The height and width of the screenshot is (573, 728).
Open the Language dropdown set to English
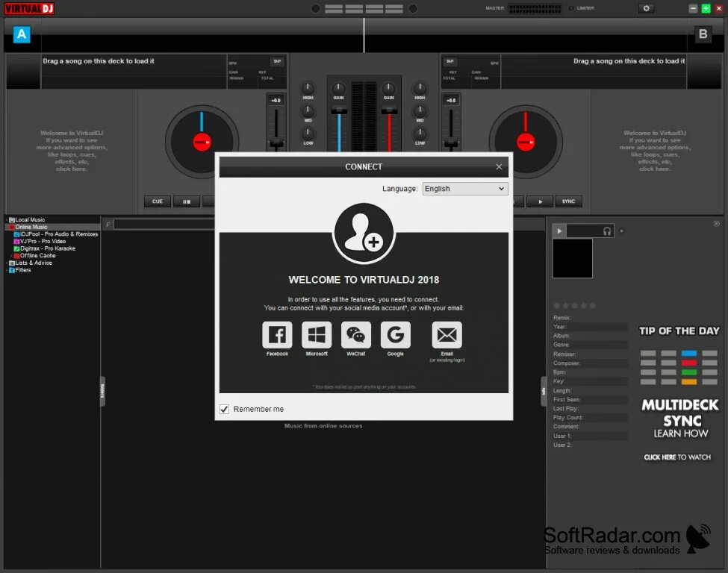tap(464, 188)
